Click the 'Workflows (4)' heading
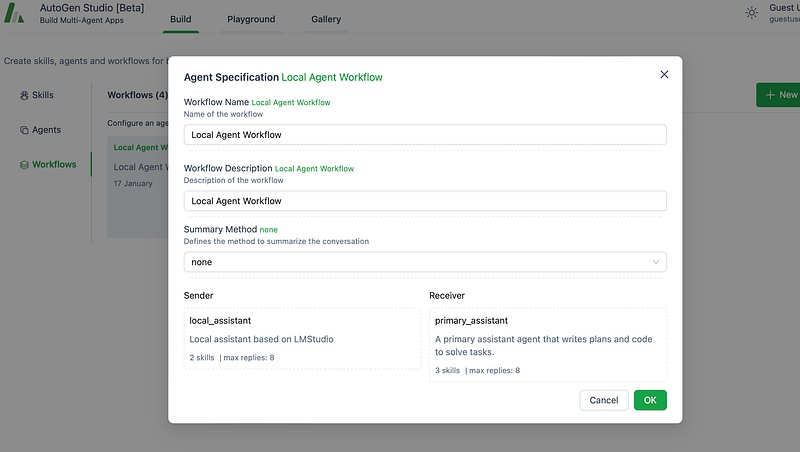 point(137,95)
